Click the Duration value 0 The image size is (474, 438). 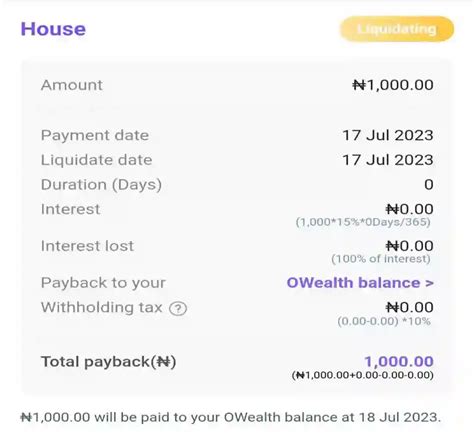pos(429,185)
